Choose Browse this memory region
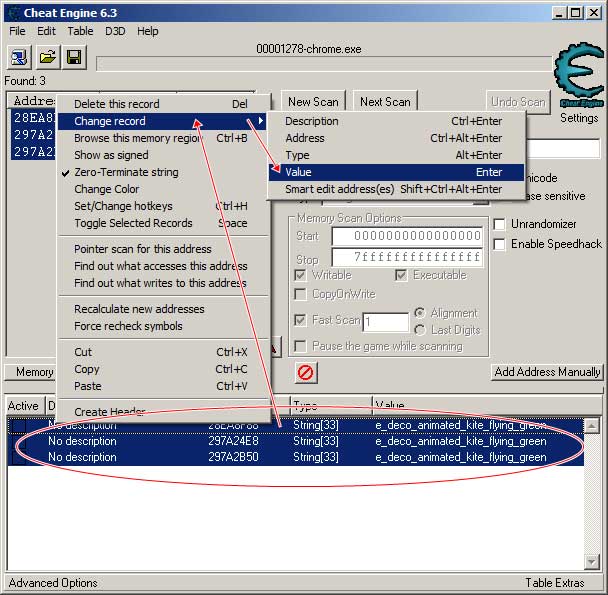Viewport: 608px width, 595px height. tap(163, 138)
